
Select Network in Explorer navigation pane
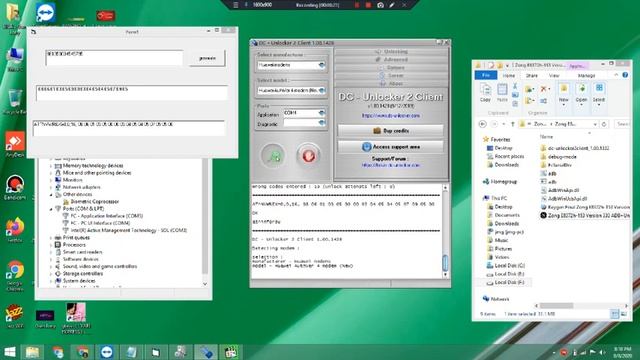point(500,299)
